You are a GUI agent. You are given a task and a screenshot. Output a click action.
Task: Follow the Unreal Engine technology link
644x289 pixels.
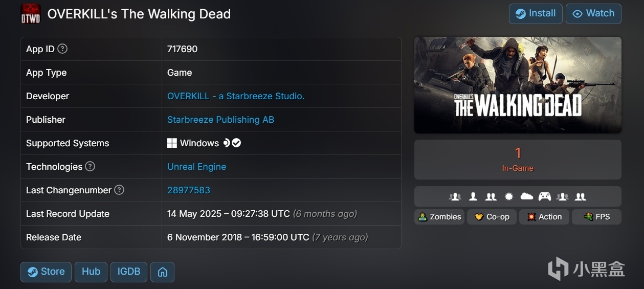point(196,167)
